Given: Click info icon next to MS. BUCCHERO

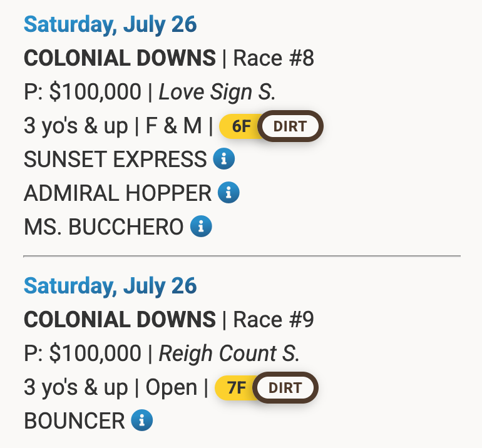Looking at the screenshot, I should coord(201,227).
